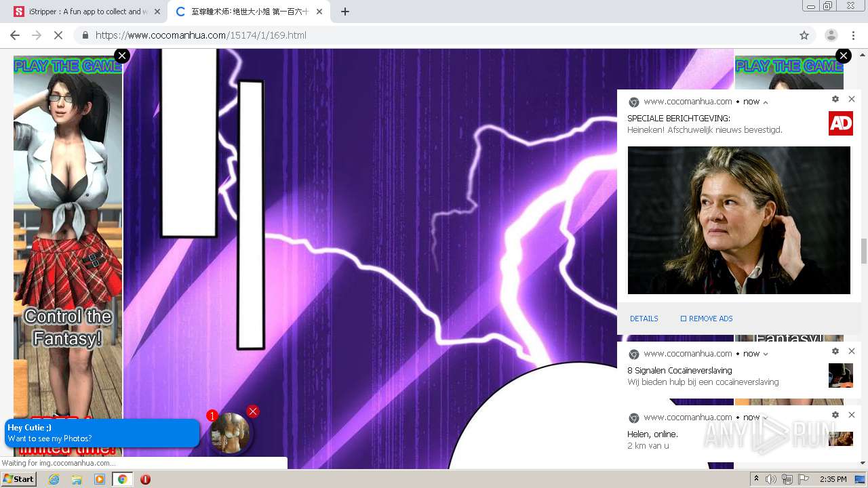
Task: Open the woman photo in notification
Action: pos(739,220)
